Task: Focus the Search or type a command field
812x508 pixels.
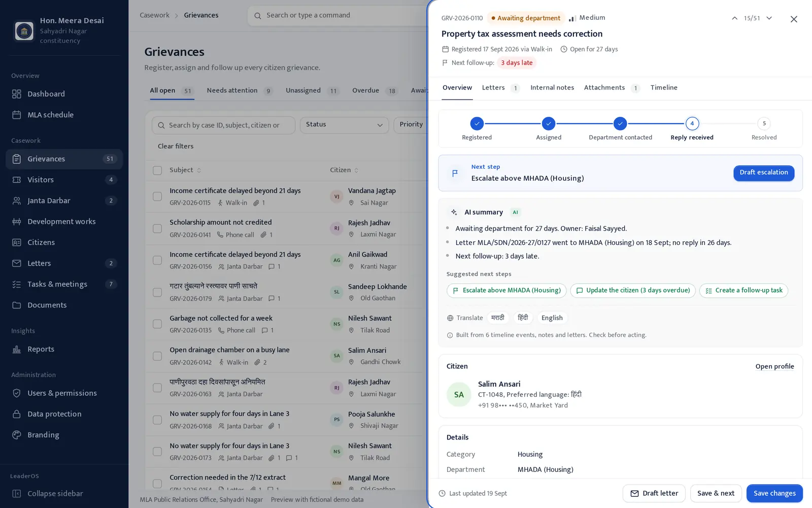Action: [x=337, y=15]
